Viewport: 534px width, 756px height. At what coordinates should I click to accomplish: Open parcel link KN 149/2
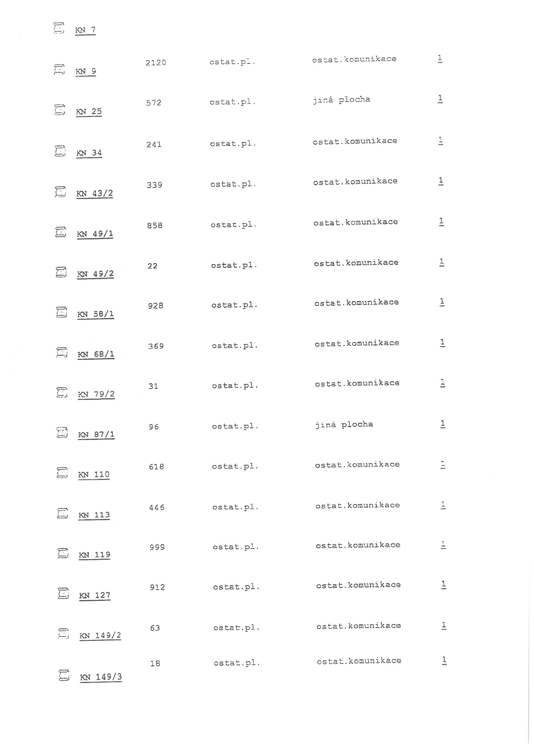coord(100,636)
